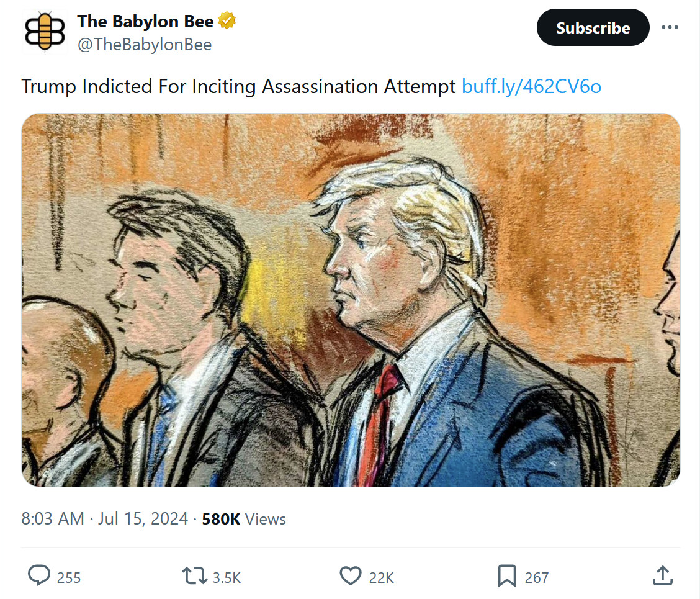Like the post with the heart icon
Image resolution: width=700 pixels, height=599 pixels.
click(350, 576)
